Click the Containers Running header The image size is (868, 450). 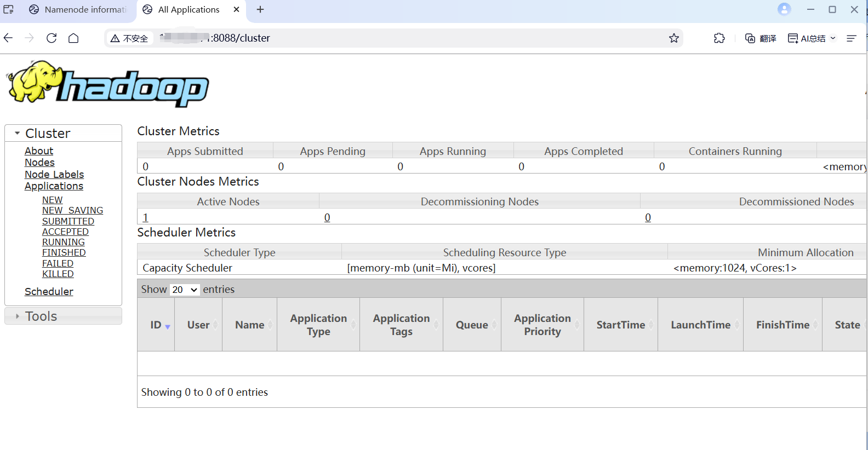point(735,151)
